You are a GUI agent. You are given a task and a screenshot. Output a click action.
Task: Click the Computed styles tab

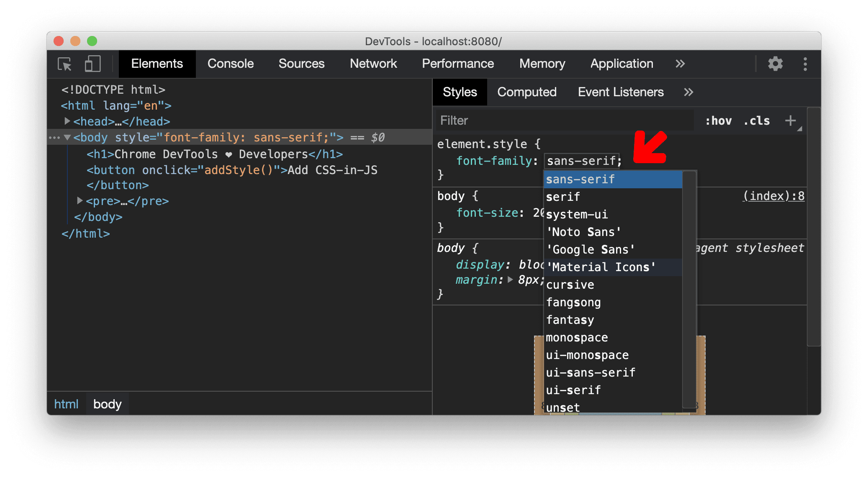click(x=525, y=91)
